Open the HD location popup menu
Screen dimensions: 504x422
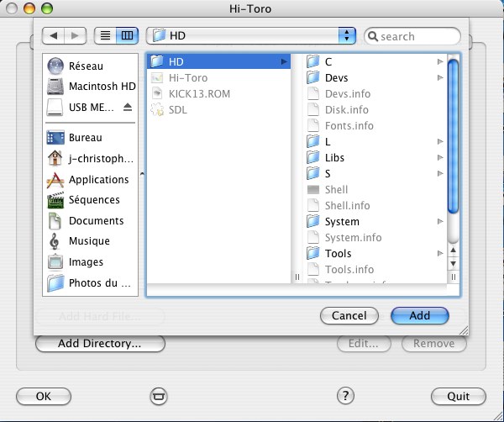[251, 35]
